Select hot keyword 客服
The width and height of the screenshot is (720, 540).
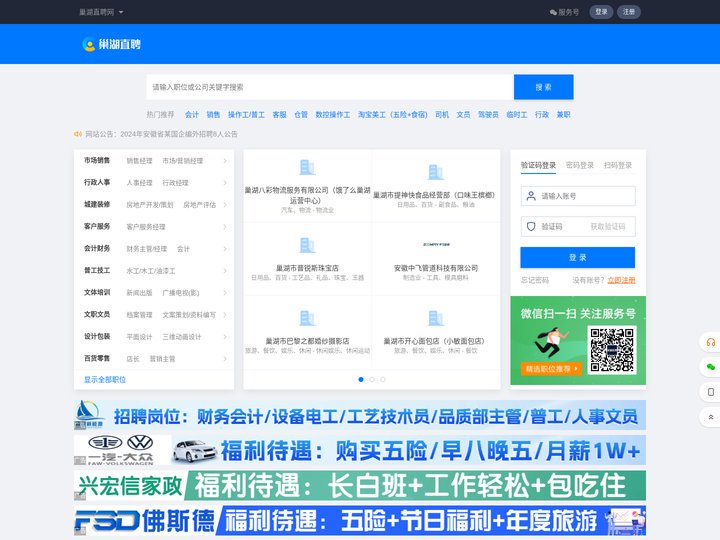(279, 114)
